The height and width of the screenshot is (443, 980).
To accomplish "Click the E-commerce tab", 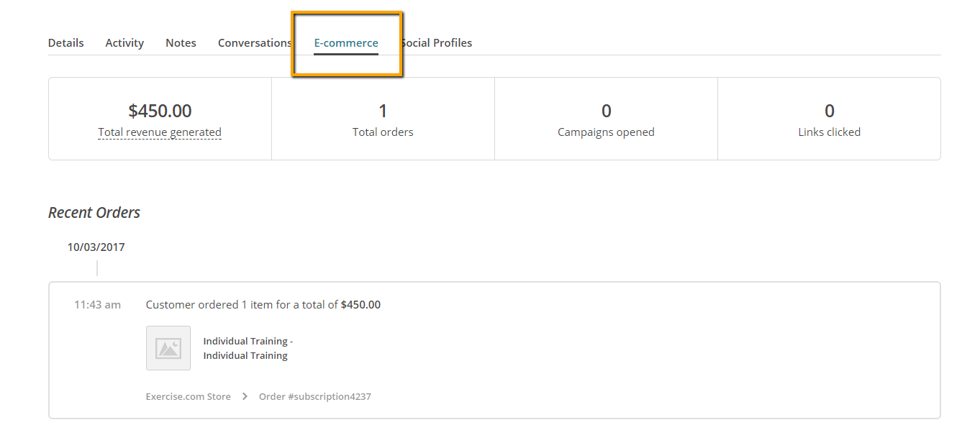I will [346, 43].
